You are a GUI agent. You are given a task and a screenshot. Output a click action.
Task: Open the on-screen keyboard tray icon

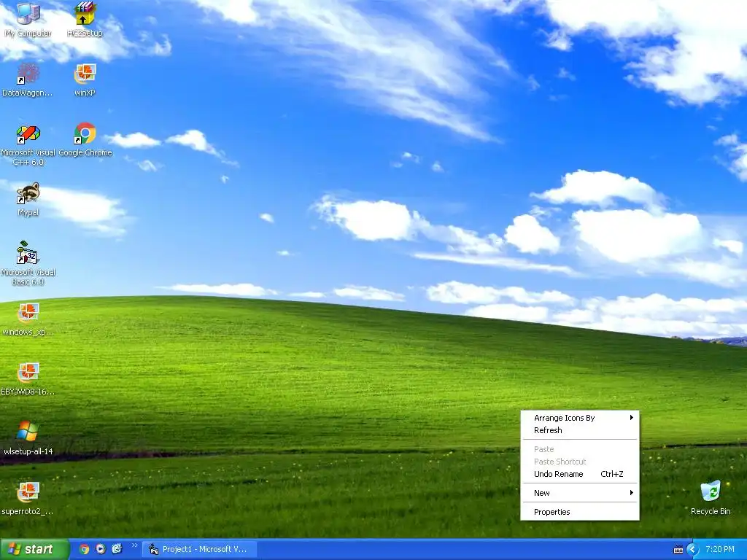(678, 550)
